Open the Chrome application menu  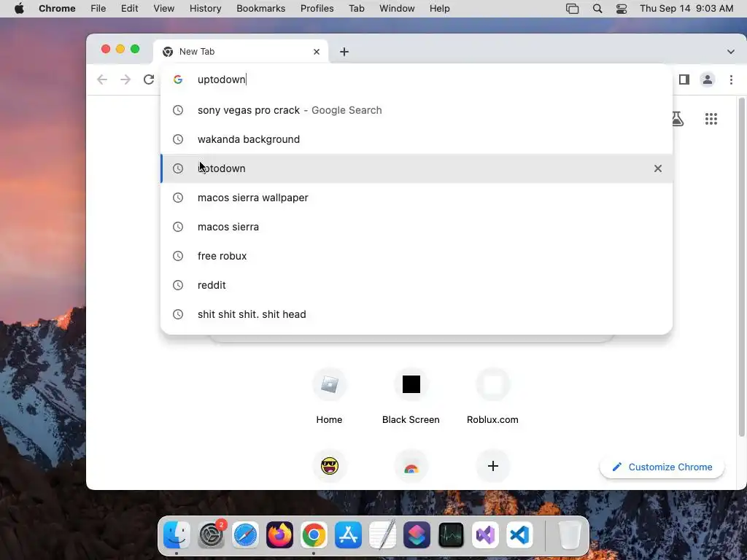click(x=57, y=9)
